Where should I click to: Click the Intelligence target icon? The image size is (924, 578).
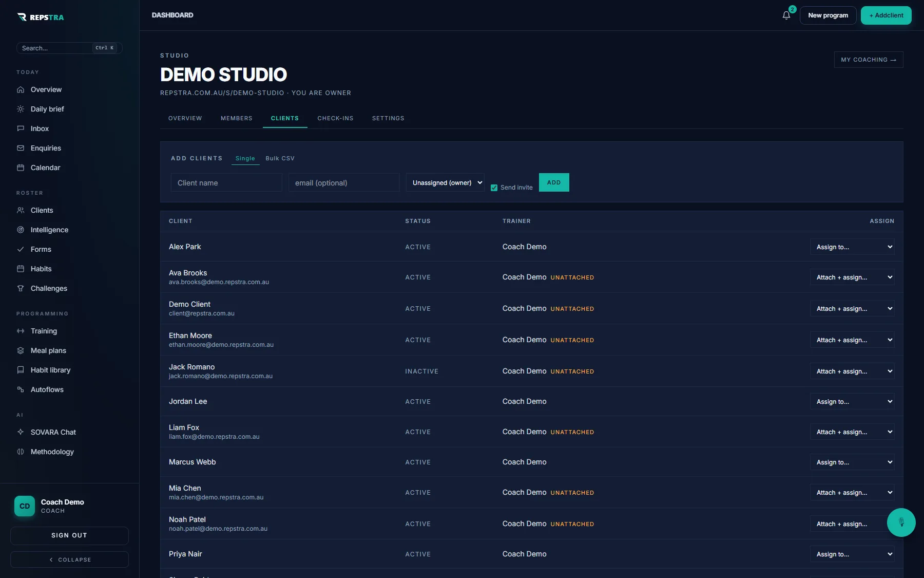pyautogui.click(x=21, y=230)
